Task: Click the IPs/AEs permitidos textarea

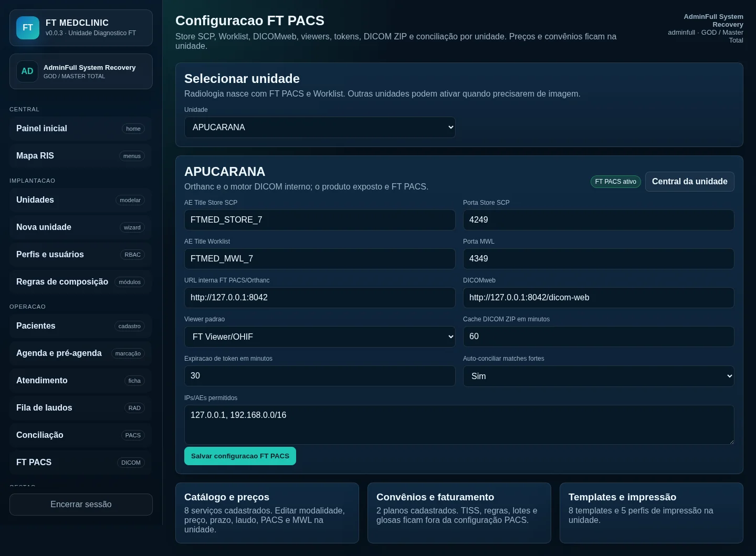Action: pyautogui.click(x=459, y=425)
